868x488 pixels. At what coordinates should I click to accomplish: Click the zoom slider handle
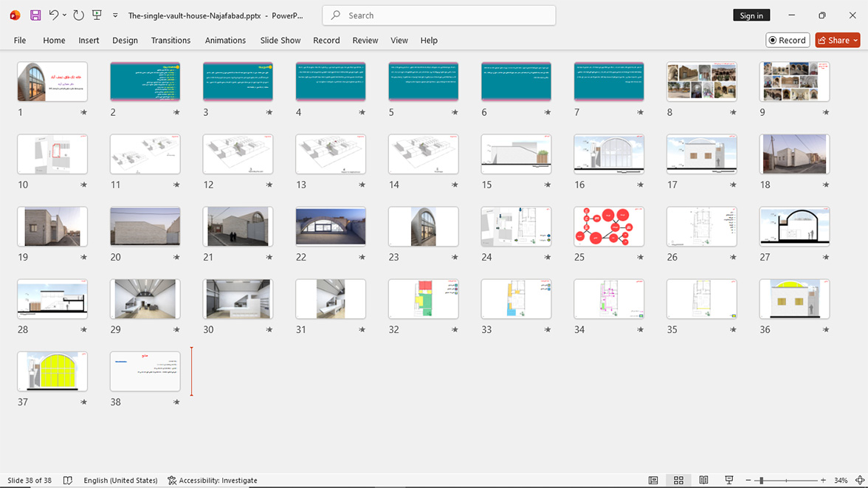coord(762,480)
